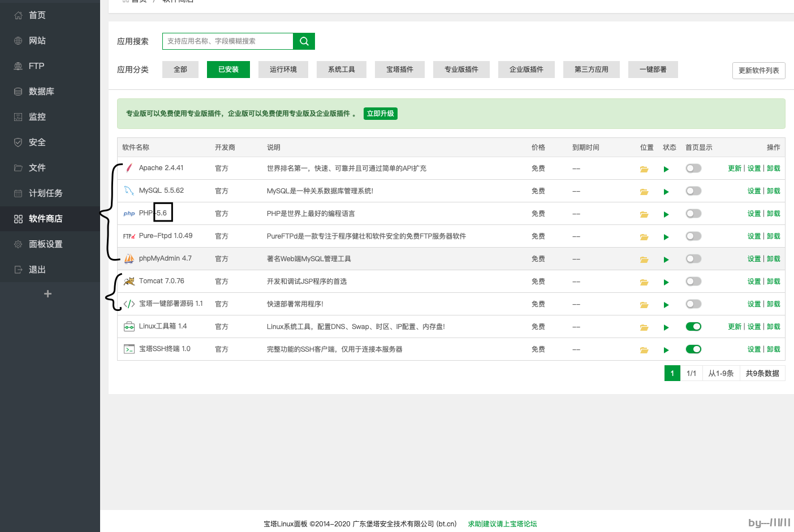This screenshot has width=794, height=532.
Task: Open 文件 in the sidebar
Action: pos(50,168)
